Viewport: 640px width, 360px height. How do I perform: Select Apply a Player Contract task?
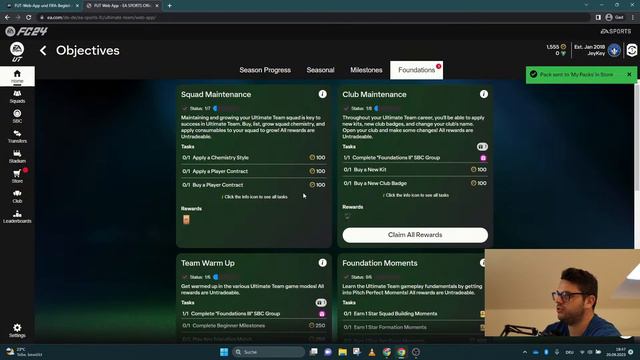253,171
